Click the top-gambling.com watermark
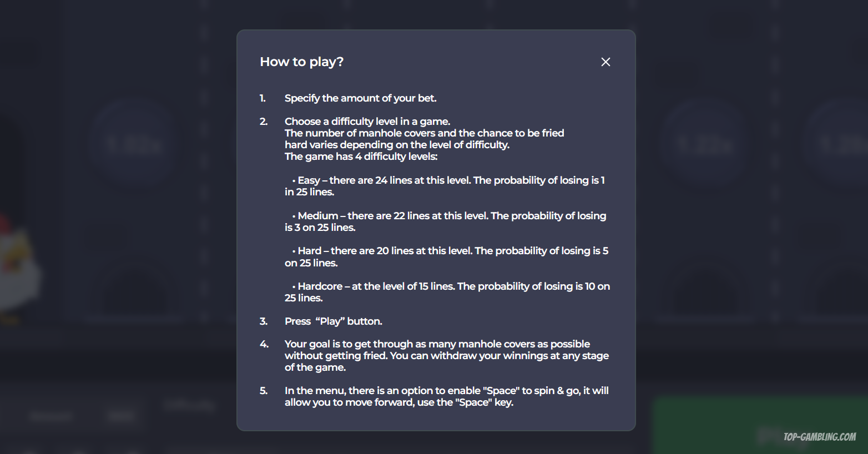Viewport: 868px width, 454px height. pyautogui.click(x=819, y=437)
